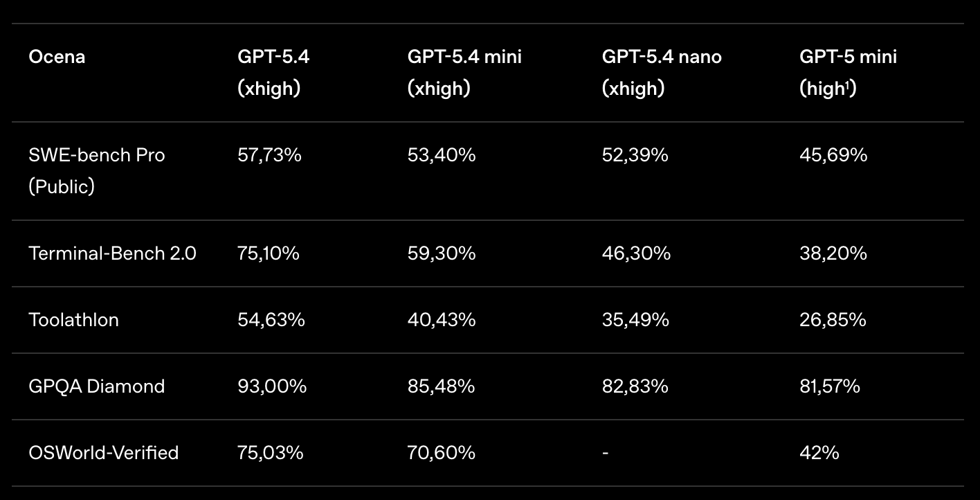Select the 70,60% OSWorld-Verified score

point(442,453)
